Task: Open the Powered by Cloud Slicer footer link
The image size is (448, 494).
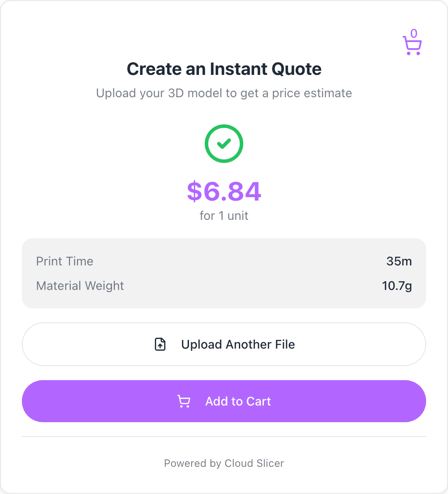Action: pyautogui.click(x=224, y=463)
